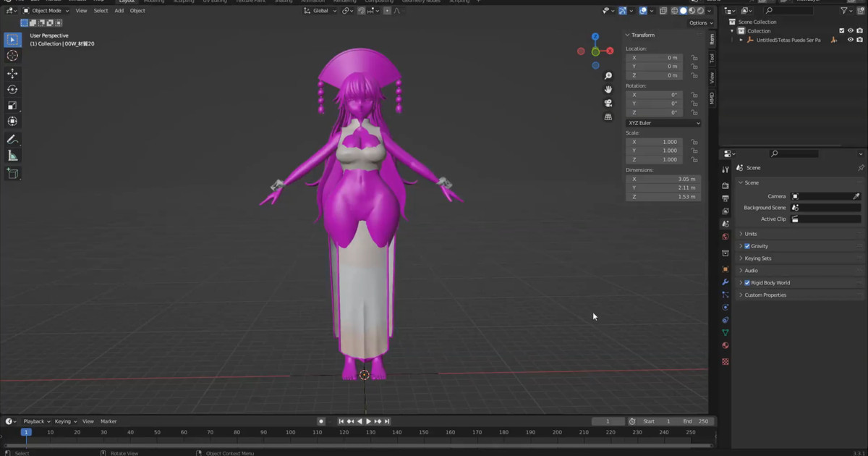
Task: Open Object Constraints properties tab icon
Action: pyautogui.click(x=726, y=320)
